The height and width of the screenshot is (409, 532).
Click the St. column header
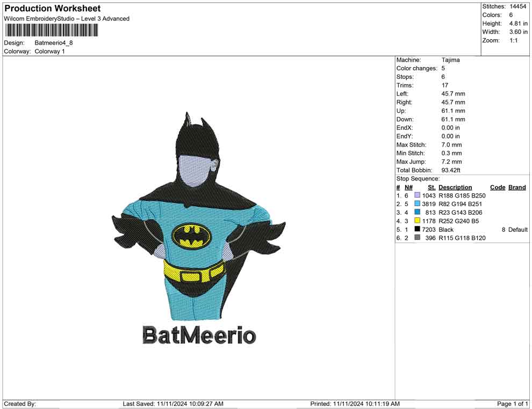pos(432,187)
